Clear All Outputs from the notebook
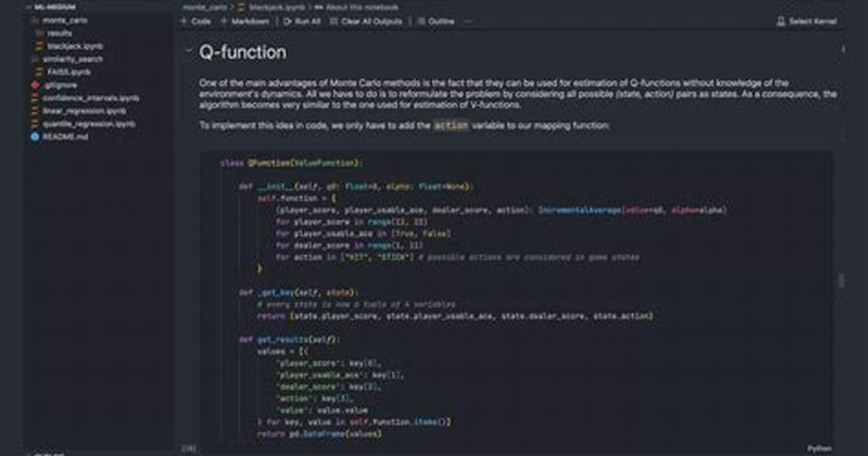868x456 pixels. (x=366, y=22)
